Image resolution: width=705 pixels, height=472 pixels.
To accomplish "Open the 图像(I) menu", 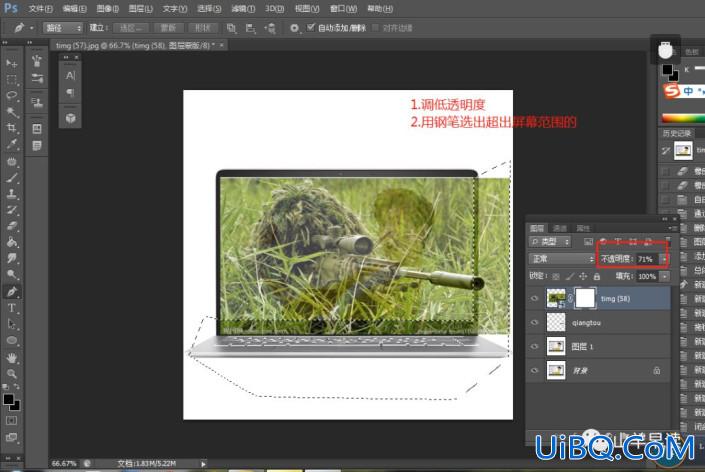I will pos(108,9).
